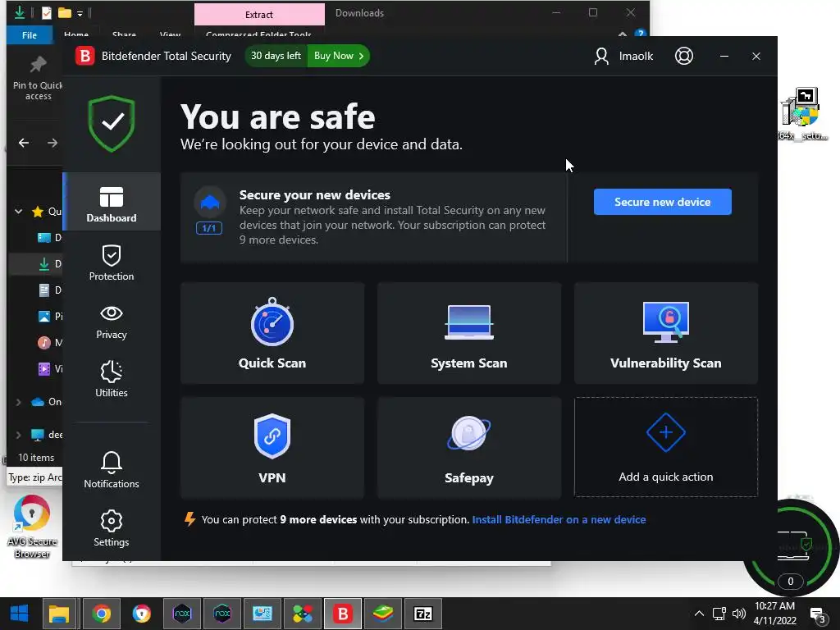This screenshot has width=840, height=630.
Task: Minimize the Bitdefender window
Action: click(x=724, y=56)
